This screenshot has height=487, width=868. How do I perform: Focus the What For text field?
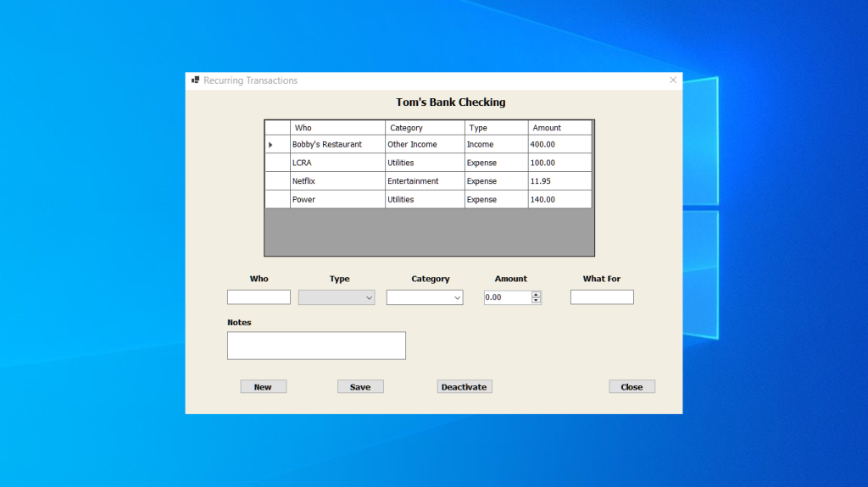click(603, 297)
